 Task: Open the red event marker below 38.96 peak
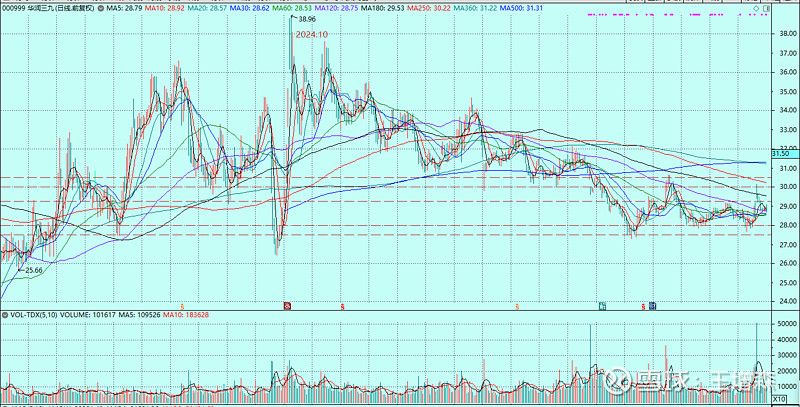(x=287, y=306)
